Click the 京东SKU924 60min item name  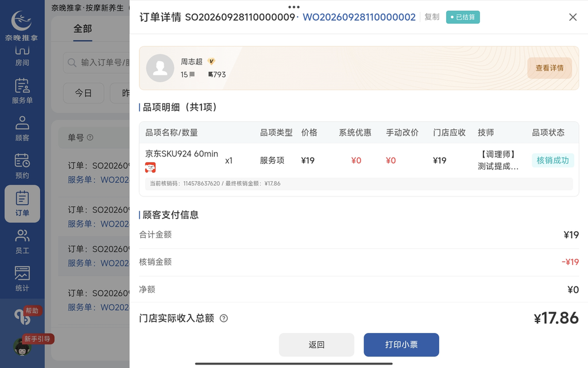pos(181,154)
